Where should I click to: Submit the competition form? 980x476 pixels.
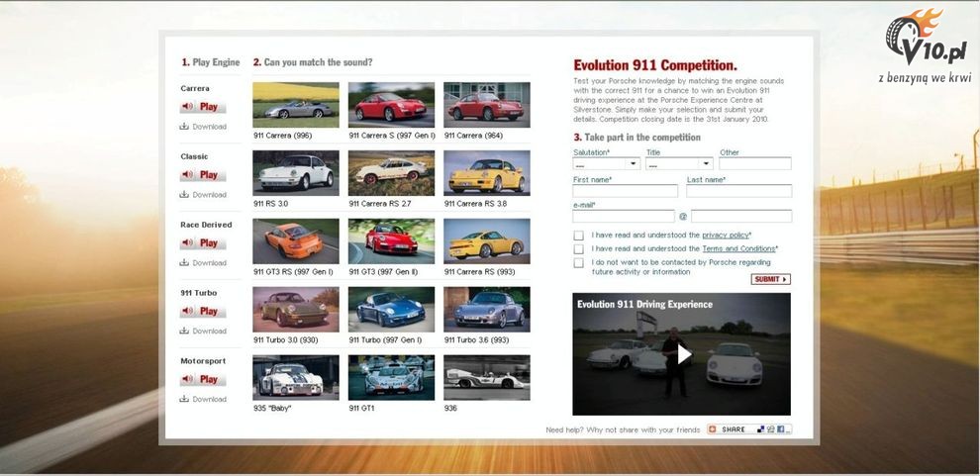coord(770,279)
